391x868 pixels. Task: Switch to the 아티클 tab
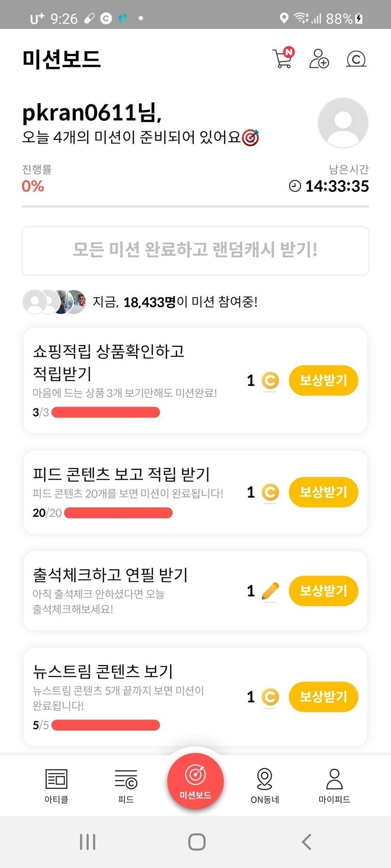point(57,785)
